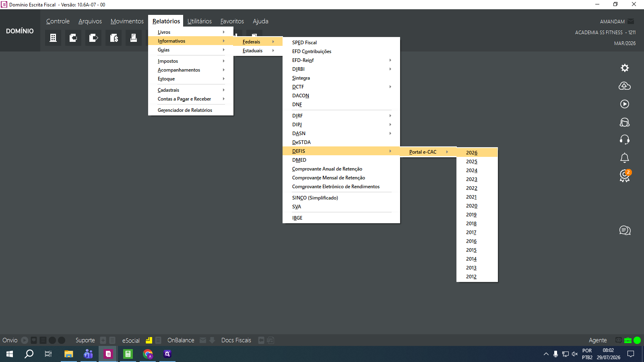Viewport: 644px width, 362px height.
Task: Click the MAR/2026 period label
Action: tap(625, 43)
